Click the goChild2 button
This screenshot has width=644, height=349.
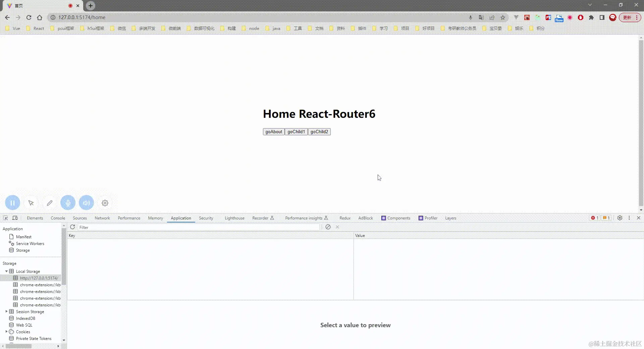click(319, 132)
